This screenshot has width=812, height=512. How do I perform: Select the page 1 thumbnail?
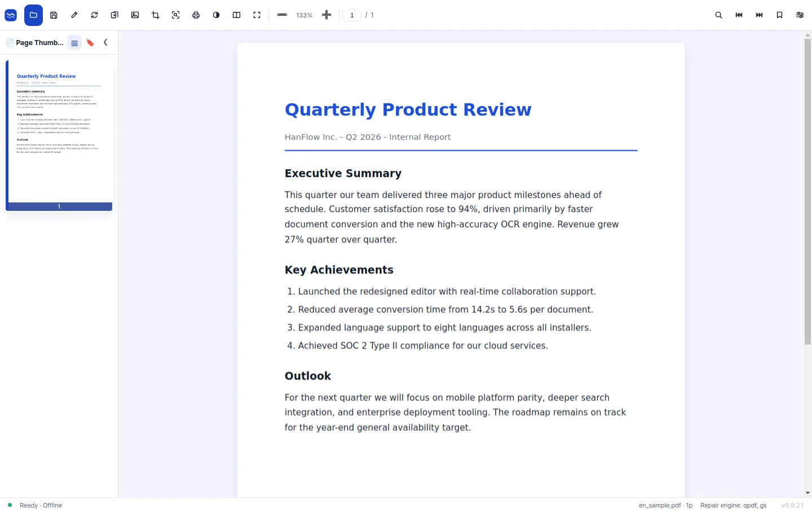(59, 135)
